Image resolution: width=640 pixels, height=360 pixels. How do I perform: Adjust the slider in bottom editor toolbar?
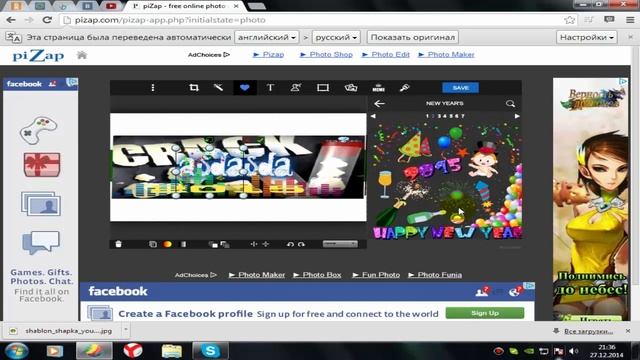(340, 244)
